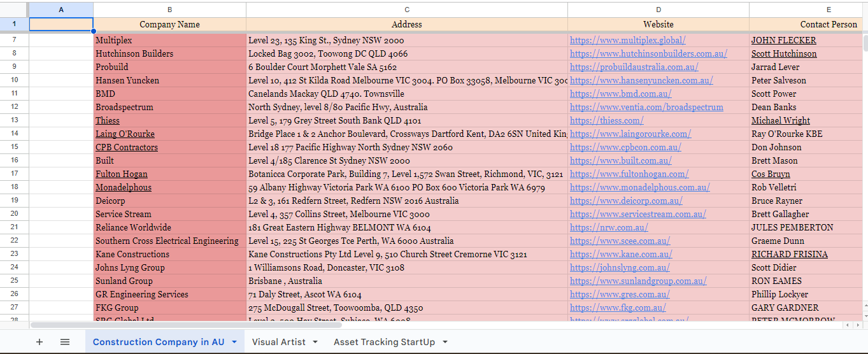This screenshot has width=868, height=354.
Task: Open the built.com.au link
Action: tap(620, 160)
